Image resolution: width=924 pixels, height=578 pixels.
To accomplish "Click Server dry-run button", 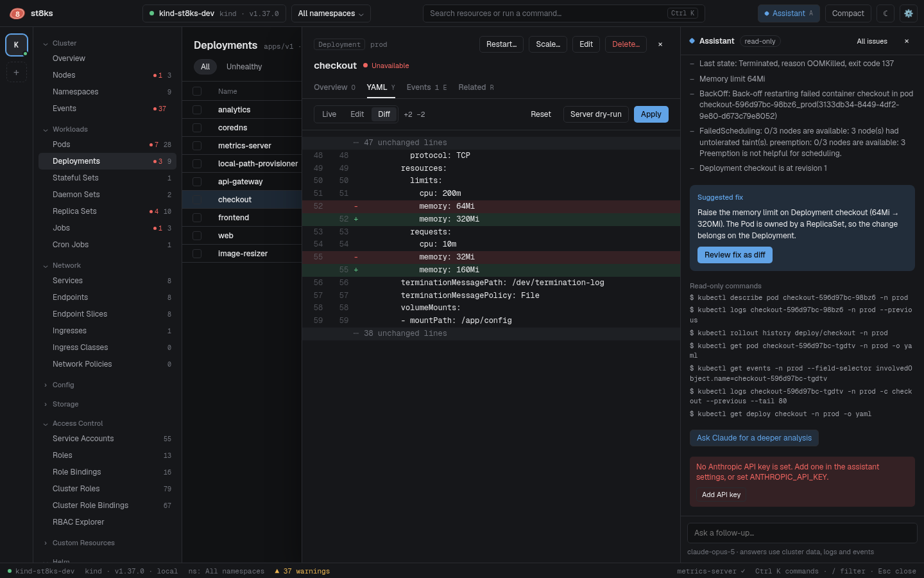I will tap(596, 114).
